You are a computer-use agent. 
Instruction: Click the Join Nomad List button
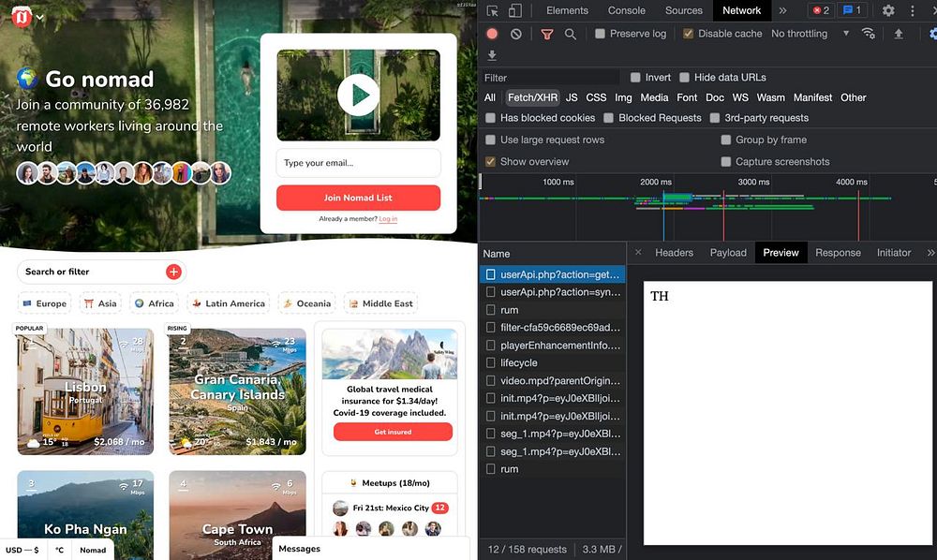358,198
